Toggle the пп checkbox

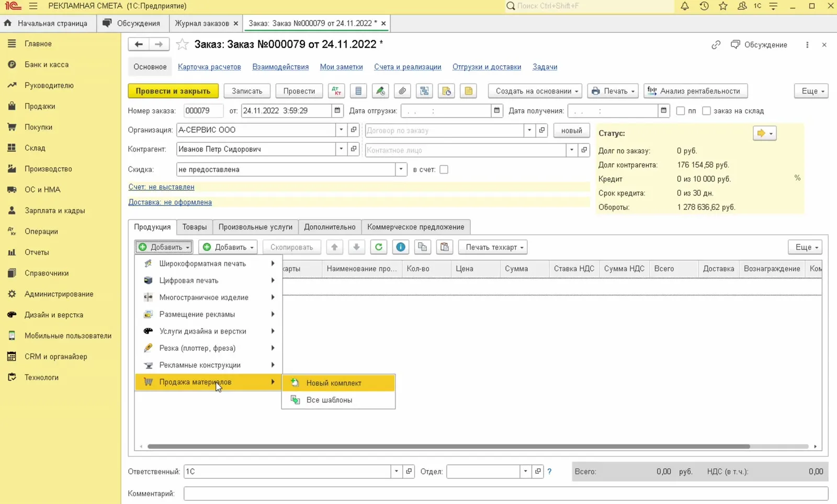pos(681,111)
